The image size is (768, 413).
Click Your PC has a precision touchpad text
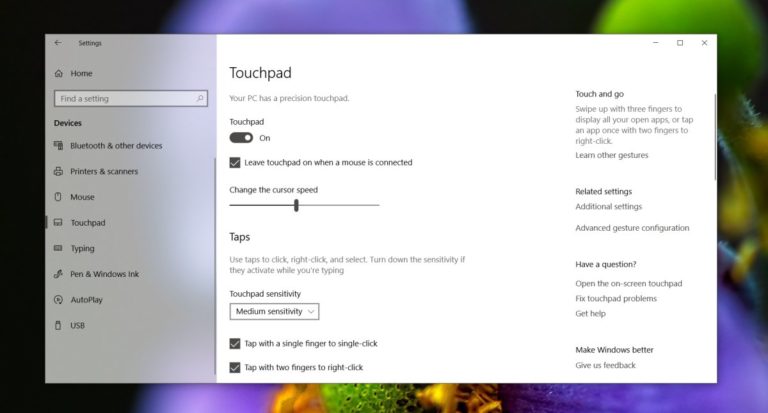click(289, 98)
